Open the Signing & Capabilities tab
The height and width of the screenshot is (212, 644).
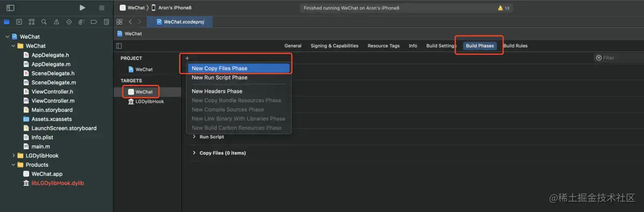[x=334, y=46]
